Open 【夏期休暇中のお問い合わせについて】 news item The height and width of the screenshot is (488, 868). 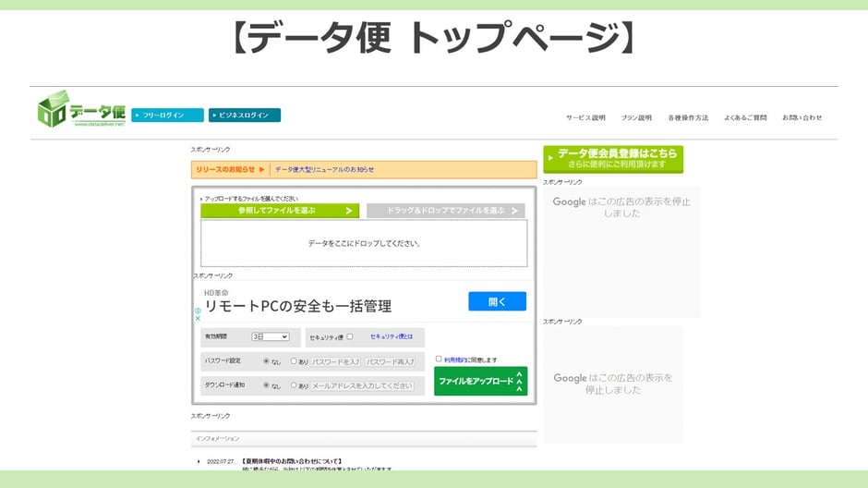click(293, 461)
